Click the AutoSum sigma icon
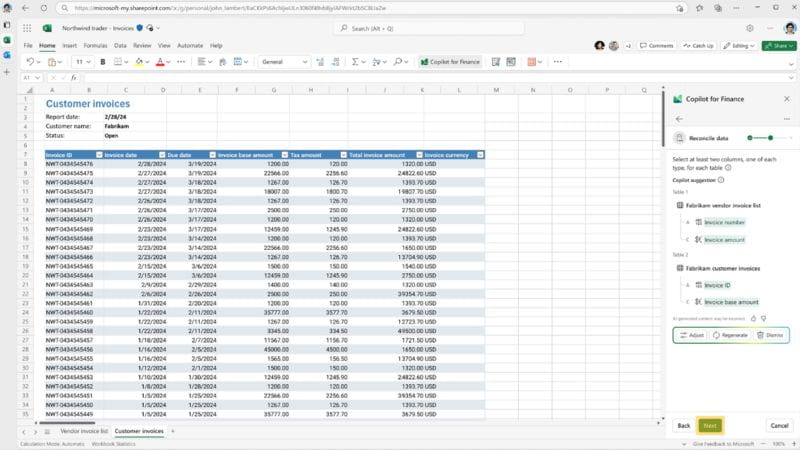Viewport: 800px width, 450px height. [x=355, y=62]
